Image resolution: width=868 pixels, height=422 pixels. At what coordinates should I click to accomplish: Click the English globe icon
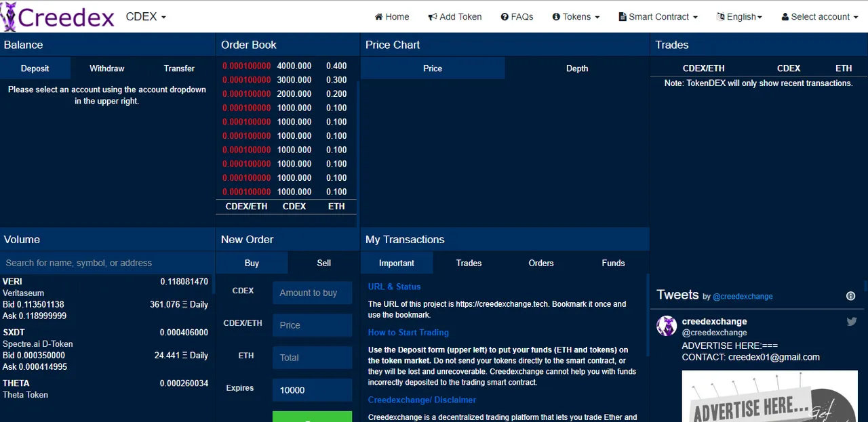click(x=719, y=17)
